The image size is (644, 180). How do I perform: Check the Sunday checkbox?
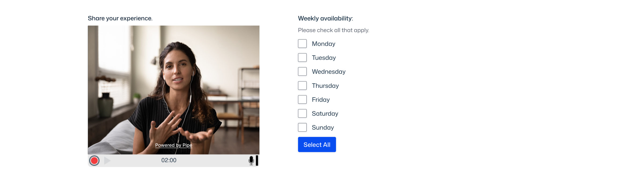(x=302, y=127)
